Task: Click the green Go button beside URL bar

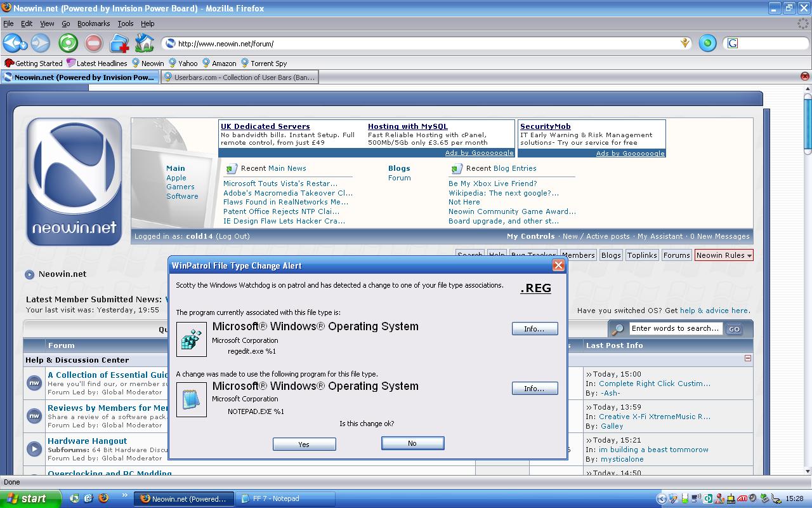Action: click(707, 43)
